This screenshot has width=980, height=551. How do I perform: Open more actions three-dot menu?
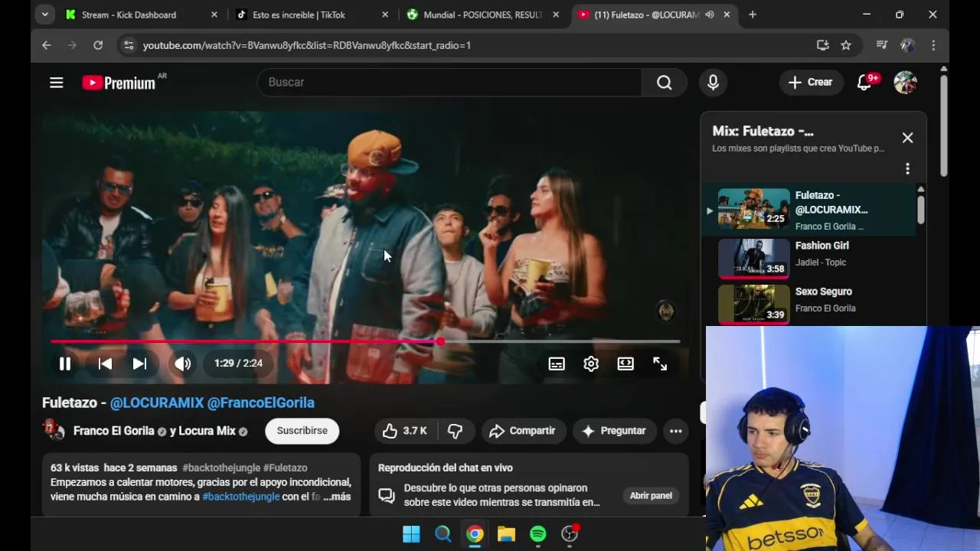675,431
